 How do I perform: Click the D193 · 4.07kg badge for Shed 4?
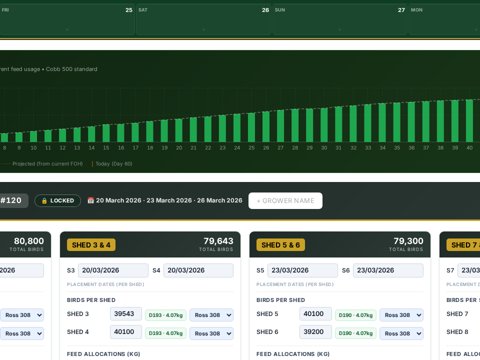tap(166, 333)
